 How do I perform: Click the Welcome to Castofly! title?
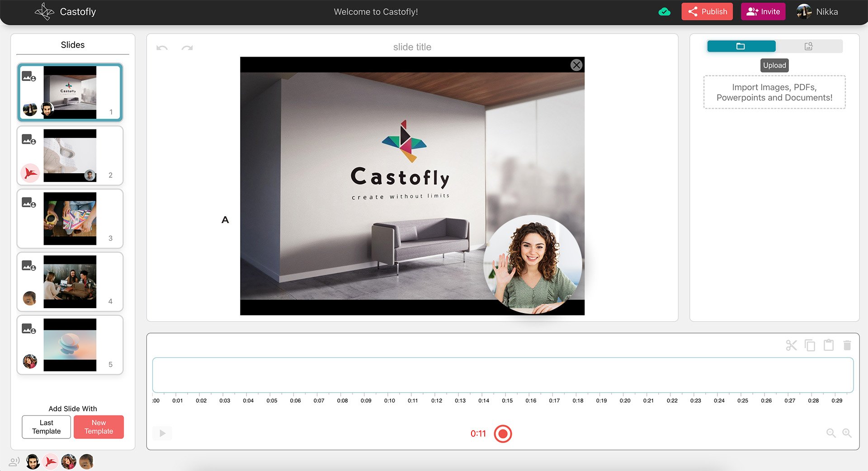coord(376,12)
